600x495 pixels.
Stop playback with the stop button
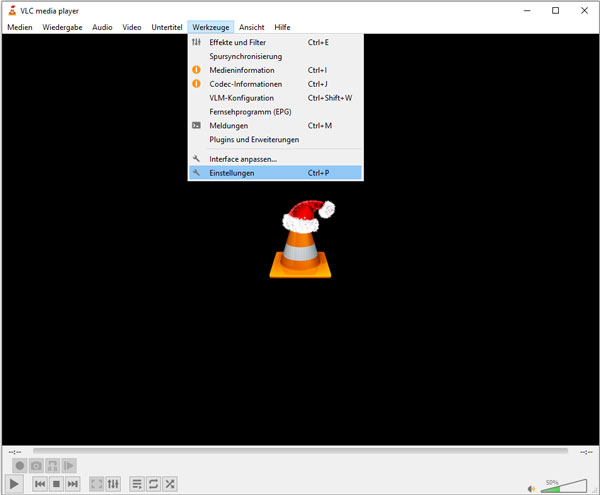click(56, 484)
